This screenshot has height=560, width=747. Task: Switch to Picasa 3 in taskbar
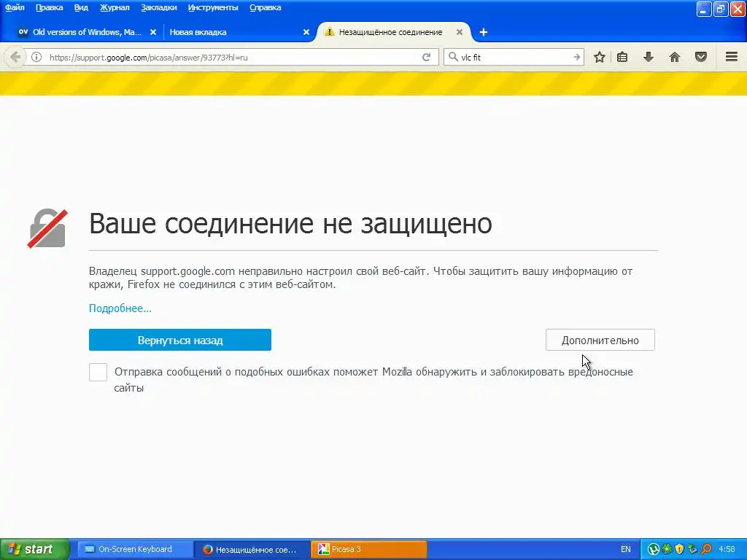click(x=369, y=549)
